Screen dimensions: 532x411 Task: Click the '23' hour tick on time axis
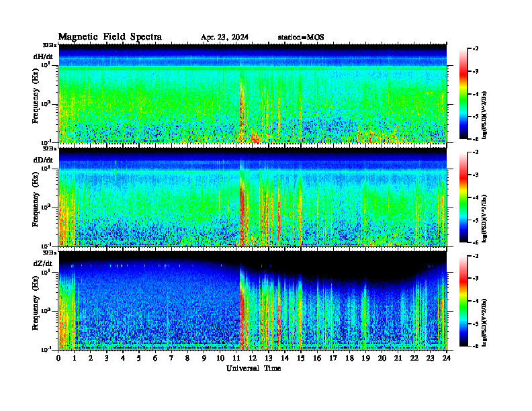pyautogui.click(x=430, y=358)
